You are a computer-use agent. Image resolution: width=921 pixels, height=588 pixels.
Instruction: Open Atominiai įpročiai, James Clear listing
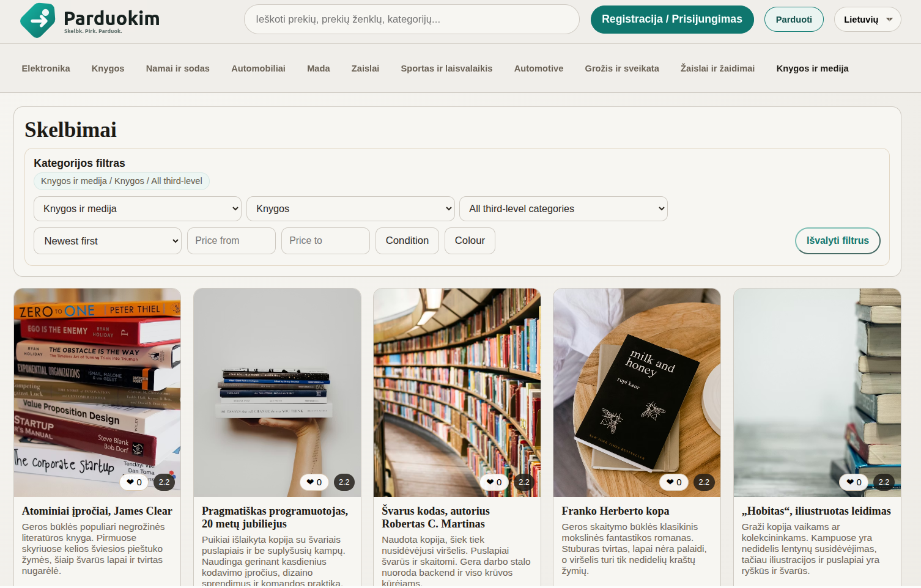(97, 511)
